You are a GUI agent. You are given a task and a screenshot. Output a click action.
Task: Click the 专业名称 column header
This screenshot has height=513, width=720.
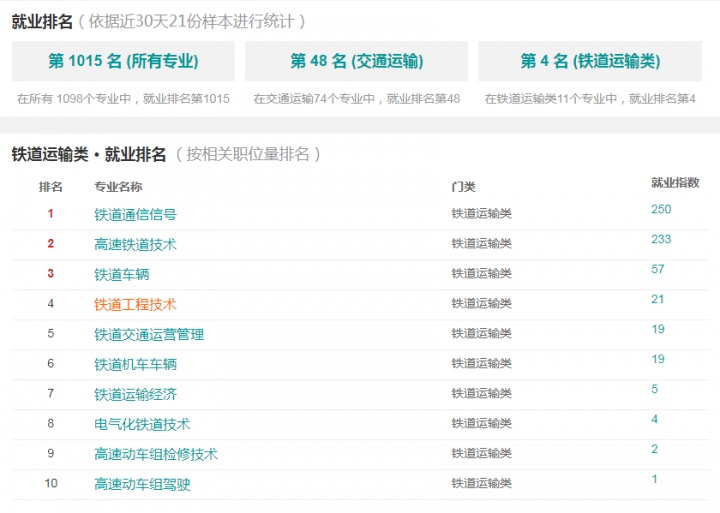pos(118,187)
